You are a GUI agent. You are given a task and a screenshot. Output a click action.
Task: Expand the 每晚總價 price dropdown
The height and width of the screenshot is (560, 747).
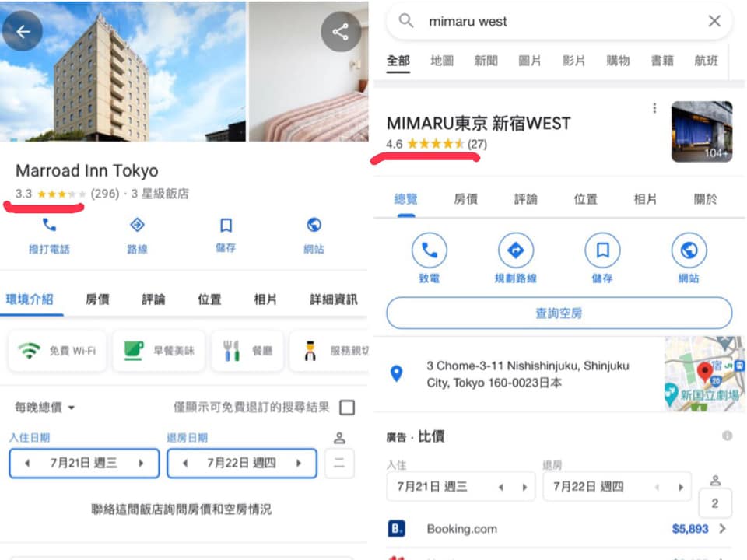click(45, 408)
